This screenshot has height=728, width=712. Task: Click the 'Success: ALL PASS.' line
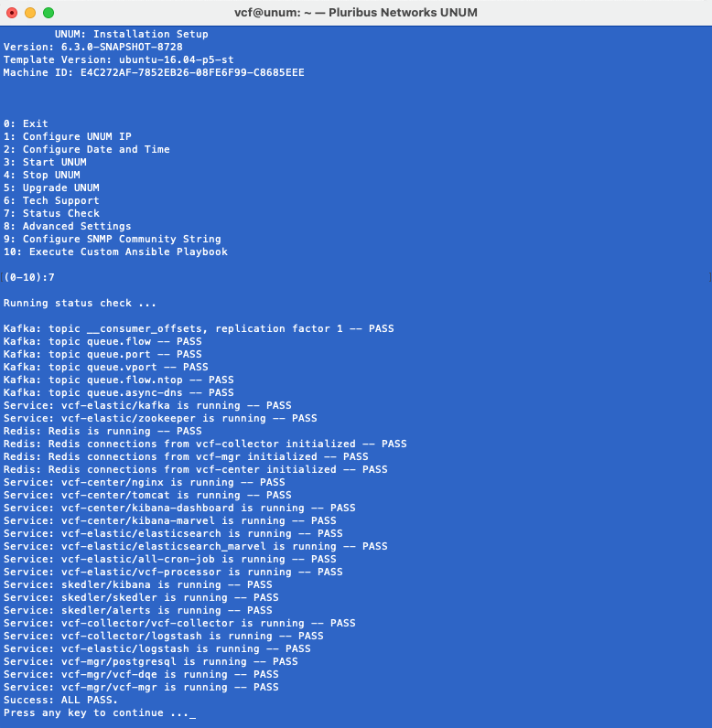tap(60, 701)
